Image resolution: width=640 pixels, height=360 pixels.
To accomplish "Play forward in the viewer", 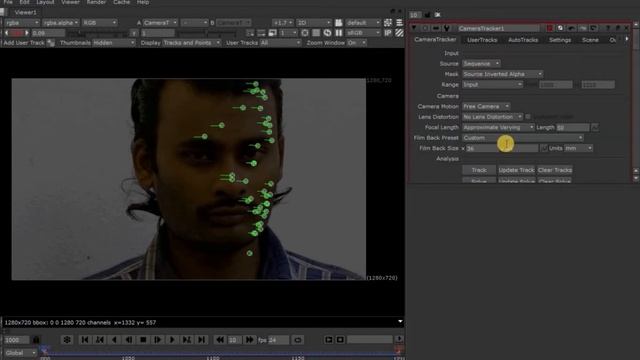I will (x=172, y=340).
